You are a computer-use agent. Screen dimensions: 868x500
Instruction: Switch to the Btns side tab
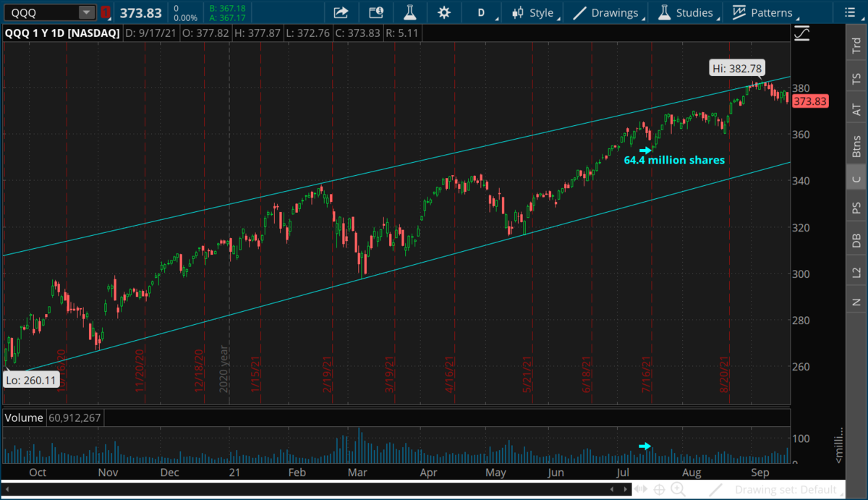click(856, 147)
